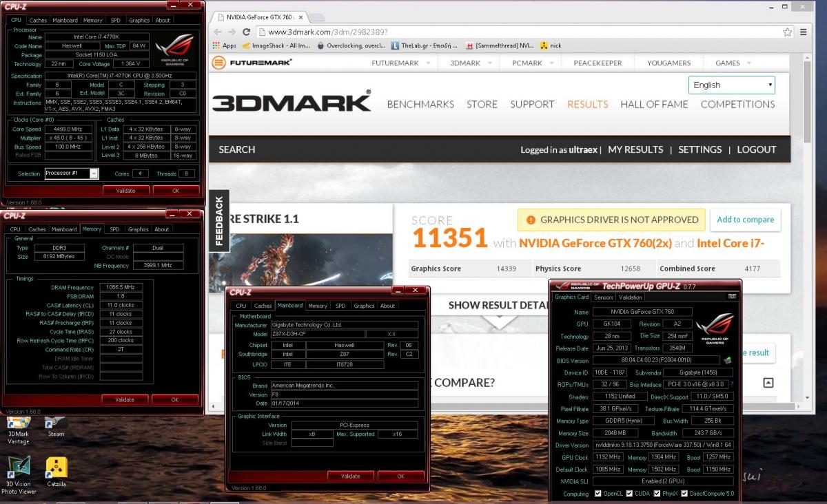827x504 pixels.
Task: Open the Chrome hamburger menu
Action: point(803,32)
